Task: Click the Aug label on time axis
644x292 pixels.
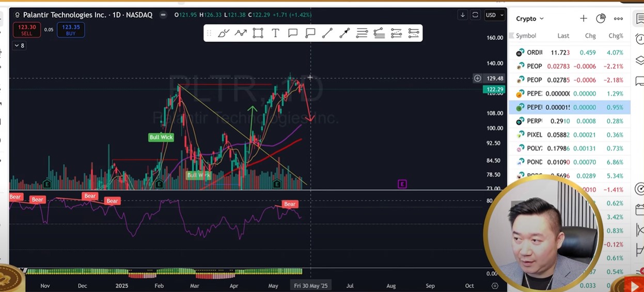Action: [391, 286]
